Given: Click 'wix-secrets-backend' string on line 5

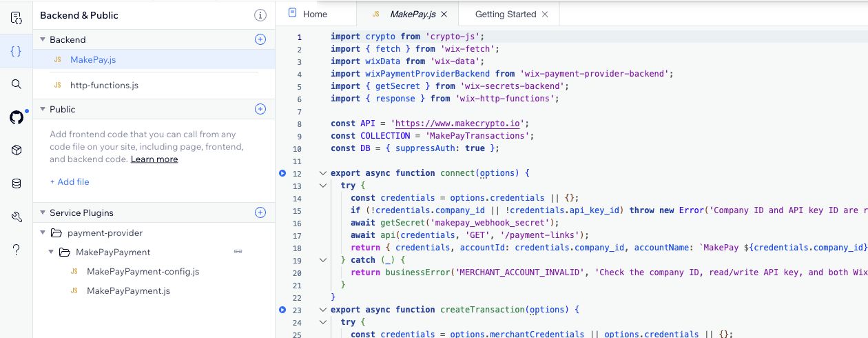Looking at the screenshot, I should (x=513, y=86).
